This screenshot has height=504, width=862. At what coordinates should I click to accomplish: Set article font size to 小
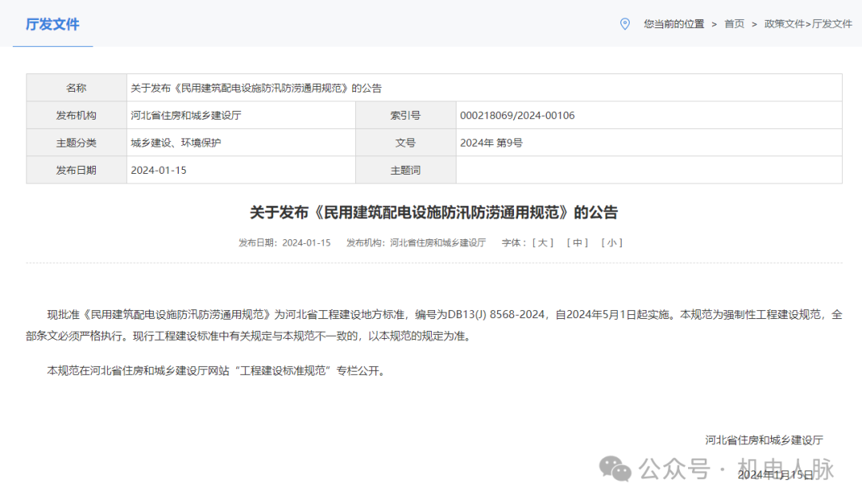coord(611,242)
